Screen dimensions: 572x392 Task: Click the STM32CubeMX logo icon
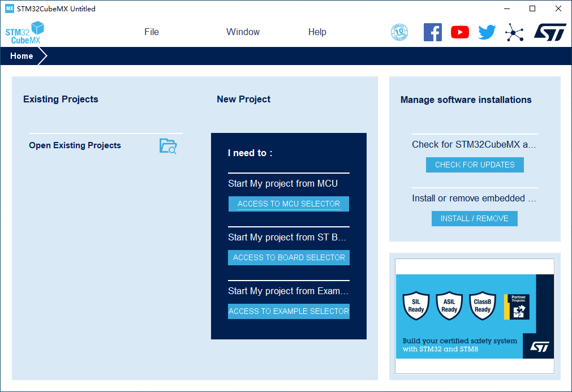click(x=25, y=32)
